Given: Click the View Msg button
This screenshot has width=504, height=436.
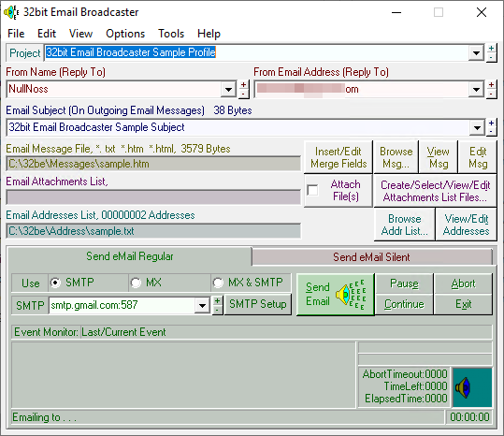Looking at the screenshot, I should click(x=439, y=157).
